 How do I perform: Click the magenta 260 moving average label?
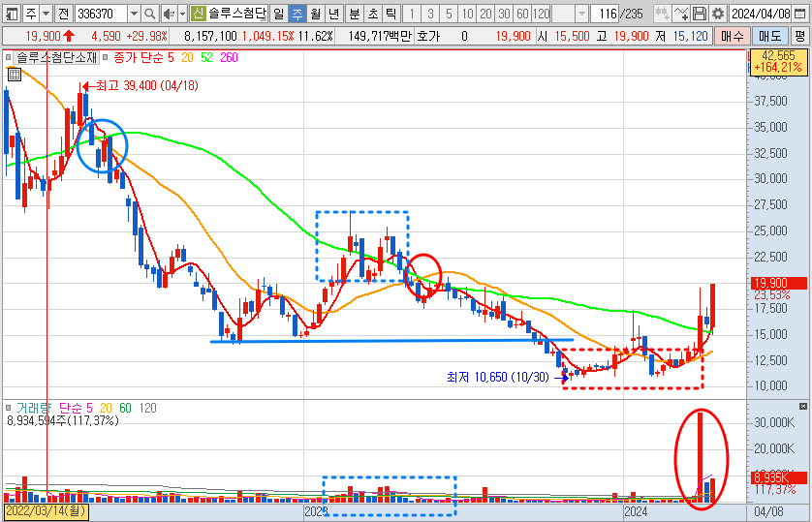point(229,57)
